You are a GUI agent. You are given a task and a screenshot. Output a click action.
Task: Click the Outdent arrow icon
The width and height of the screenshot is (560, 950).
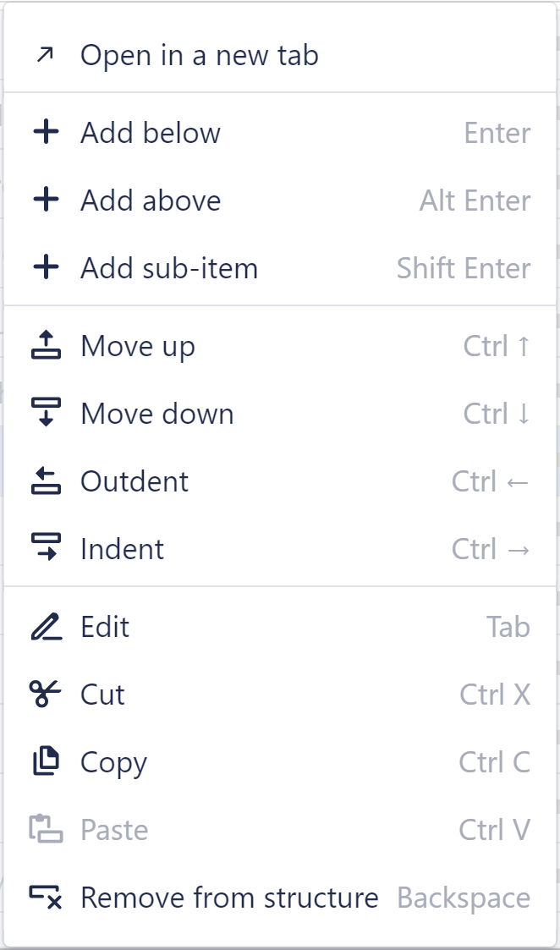click(45, 480)
